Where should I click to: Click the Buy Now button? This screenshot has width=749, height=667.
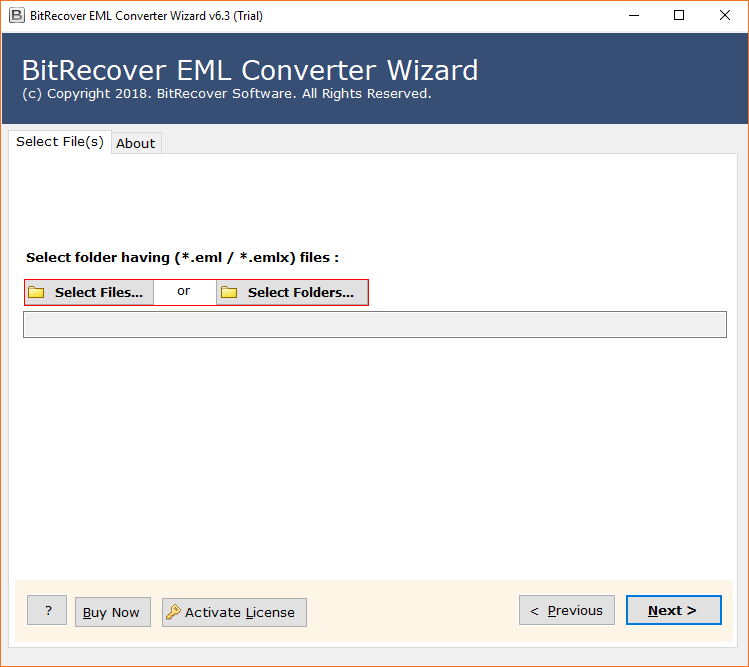point(113,612)
